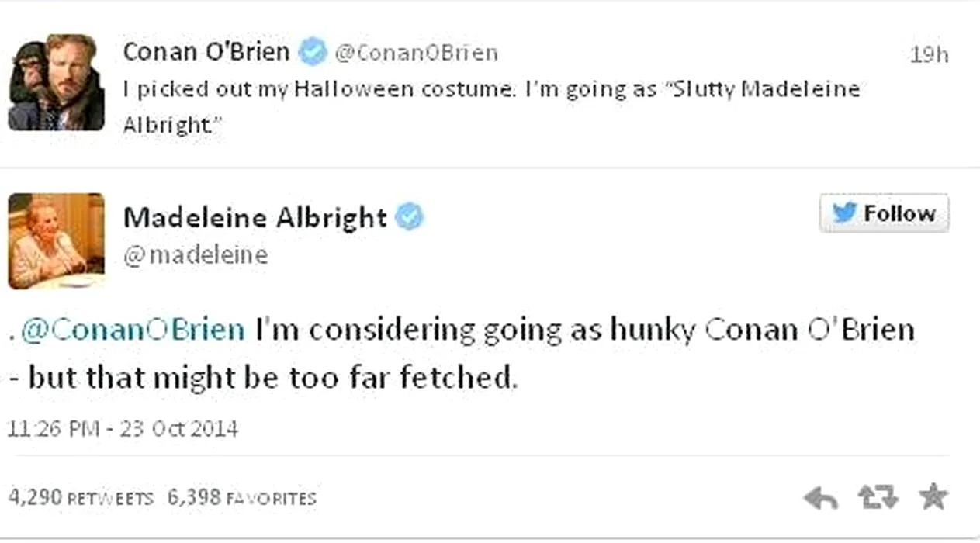Screen dimensions: 980x543
Task: Retweet Madeleine Albright's tweet
Action: [x=878, y=497]
